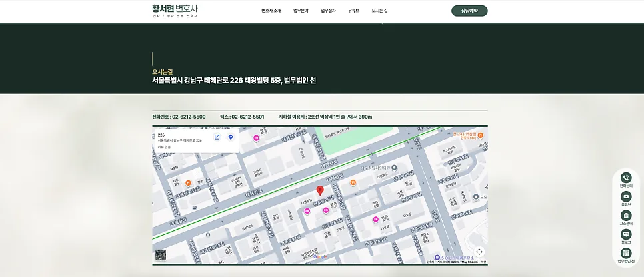This screenshot has height=277, width=644.
Task: Click the 서울특별시 강남구 테헤란로 226 map card address
Action: (180, 140)
